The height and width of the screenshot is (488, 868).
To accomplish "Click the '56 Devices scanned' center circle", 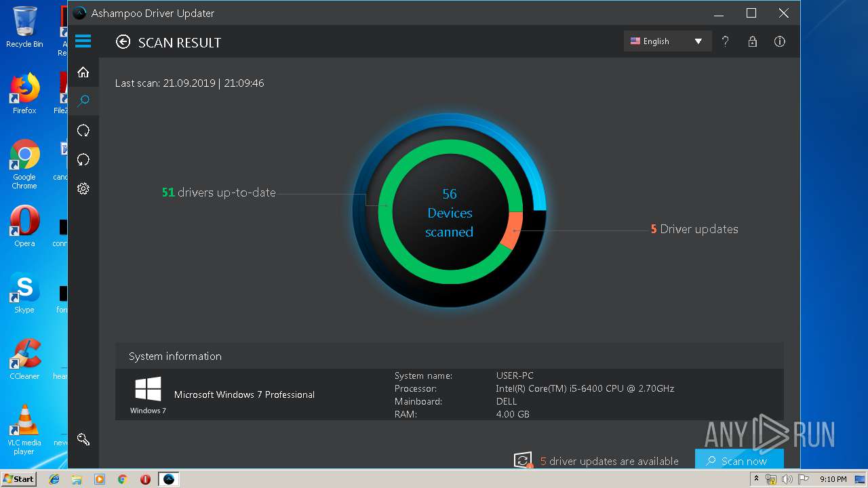I will [x=450, y=212].
